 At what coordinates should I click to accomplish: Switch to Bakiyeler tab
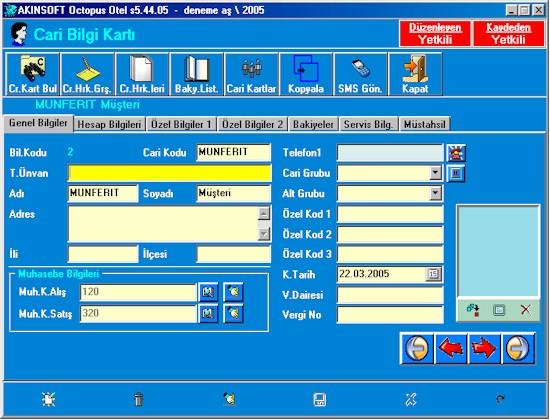(313, 124)
